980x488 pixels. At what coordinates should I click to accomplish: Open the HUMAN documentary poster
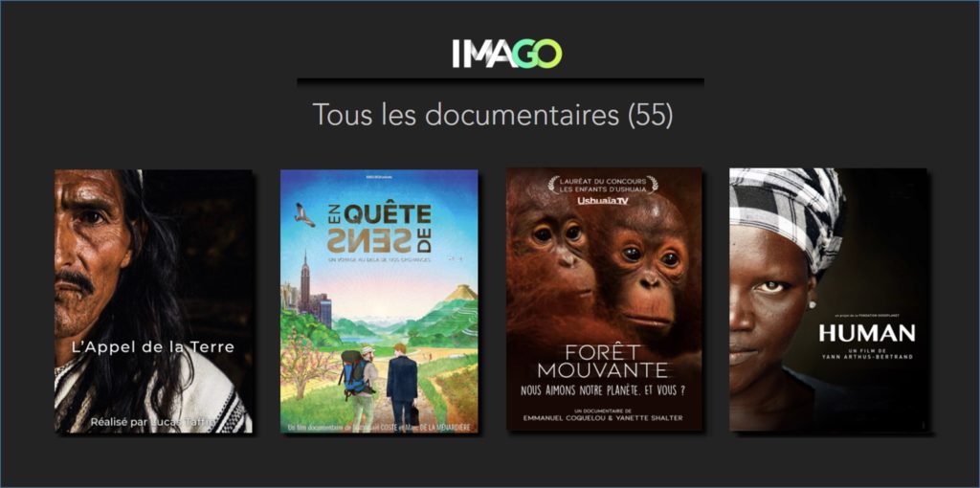(829, 299)
